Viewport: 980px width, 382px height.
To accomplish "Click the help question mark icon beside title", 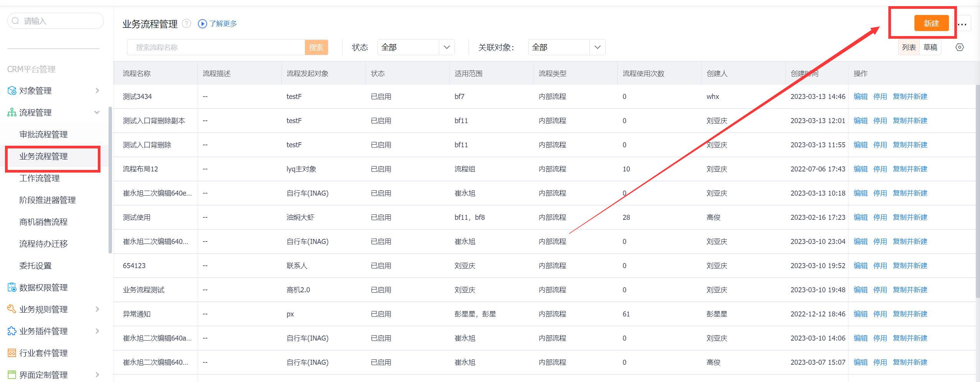I will 186,24.
